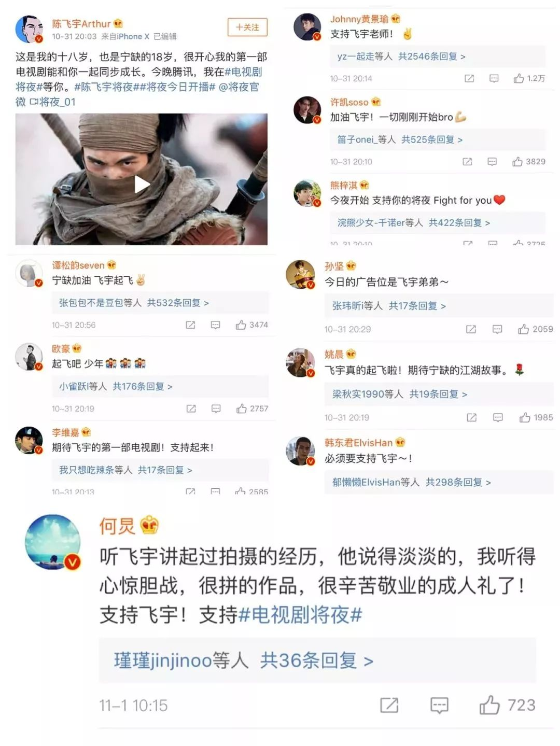
Task: Open 许凯soso's username link
Action: (x=349, y=102)
